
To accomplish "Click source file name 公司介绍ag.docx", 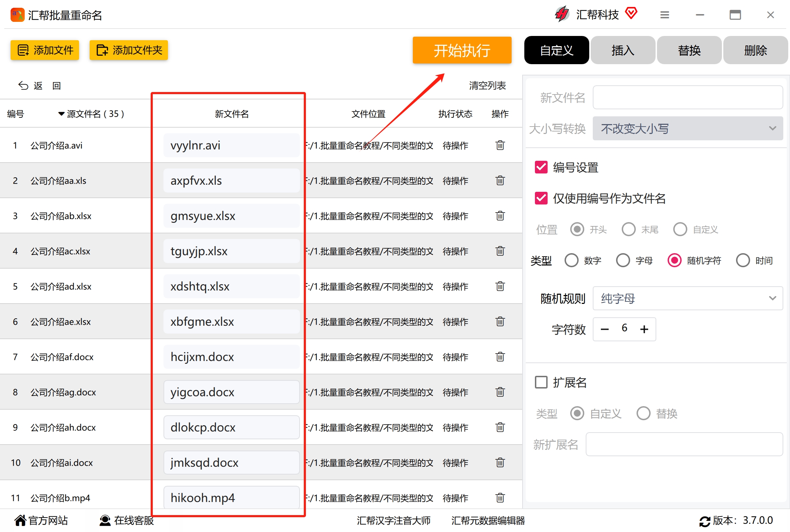I will point(63,392).
